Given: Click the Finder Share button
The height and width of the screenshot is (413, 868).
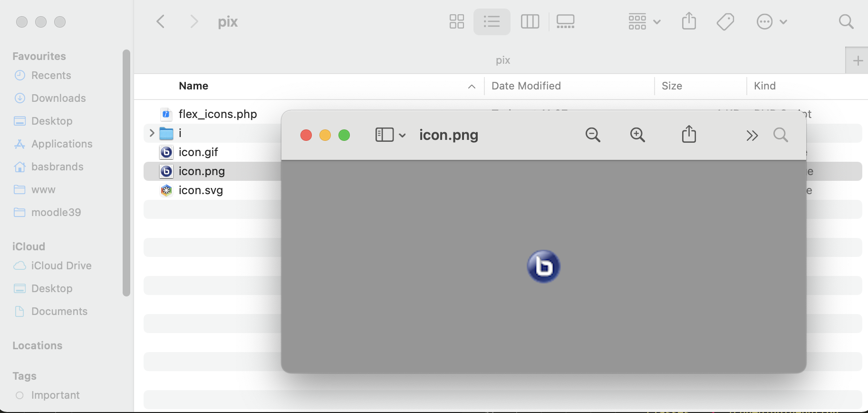Looking at the screenshot, I should tap(689, 21).
